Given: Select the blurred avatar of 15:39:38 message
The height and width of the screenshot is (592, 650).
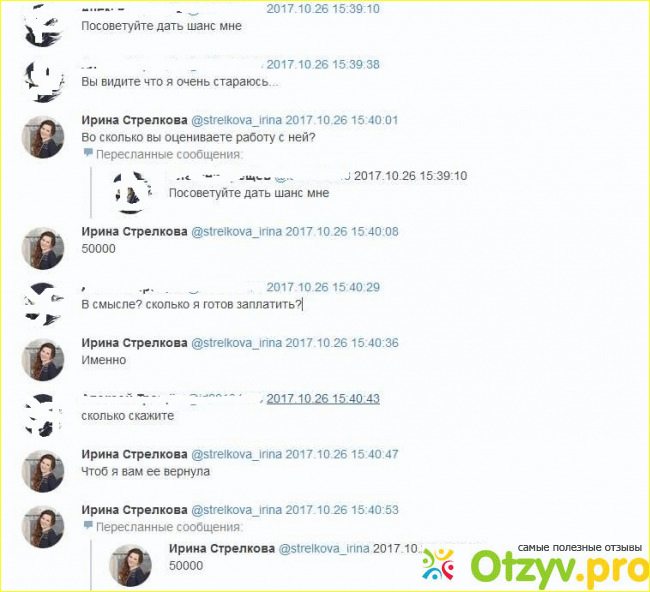Looking at the screenshot, I should [x=43, y=81].
